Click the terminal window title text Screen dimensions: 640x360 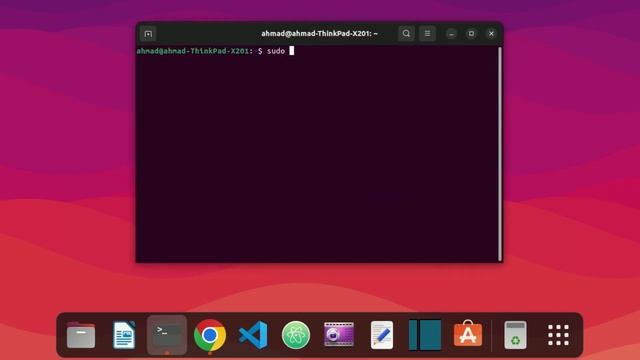[x=319, y=33]
